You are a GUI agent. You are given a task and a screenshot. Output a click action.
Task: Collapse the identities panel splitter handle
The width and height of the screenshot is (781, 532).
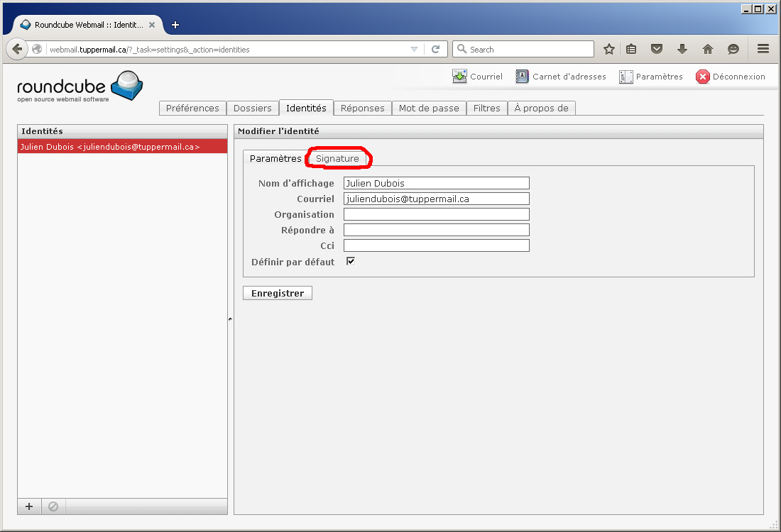tap(230, 319)
